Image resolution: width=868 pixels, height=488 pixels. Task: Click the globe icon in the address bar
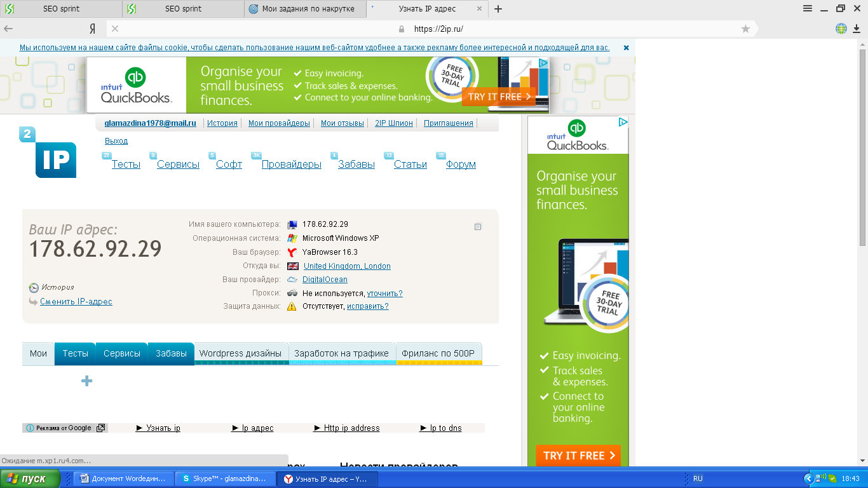pyautogui.click(x=841, y=29)
